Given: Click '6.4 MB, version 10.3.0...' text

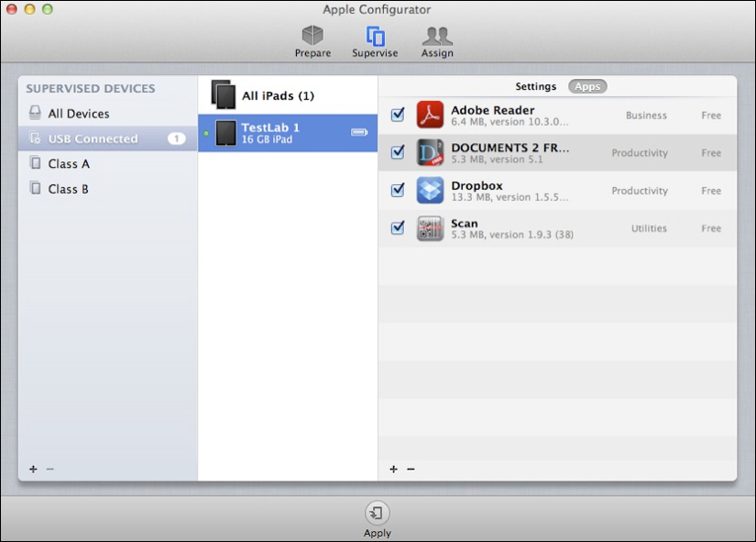Looking at the screenshot, I should coord(509,122).
